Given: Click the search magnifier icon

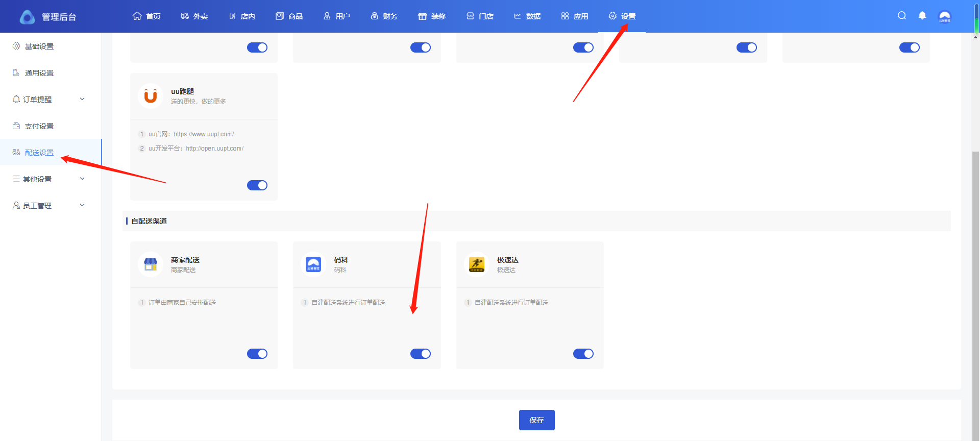Looking at the screenshot, I should coord(902,16).
